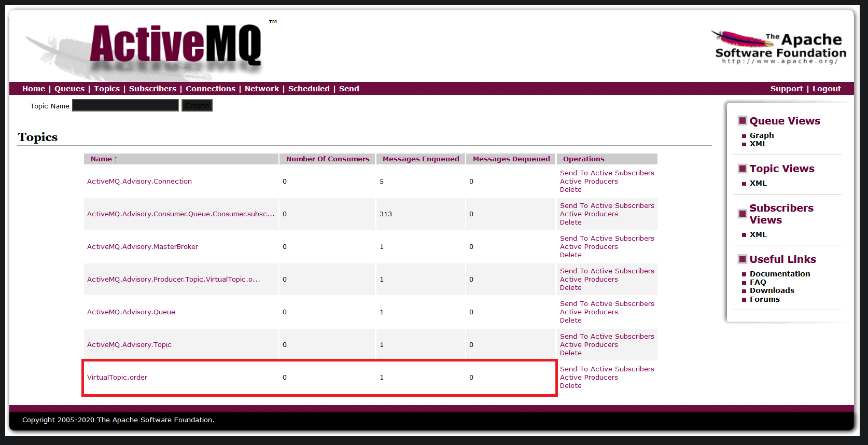View Active Producers for Consumer.Queue advisory topic
The height and width of the screenshot is (445, 868).
(x=589, y=214)
